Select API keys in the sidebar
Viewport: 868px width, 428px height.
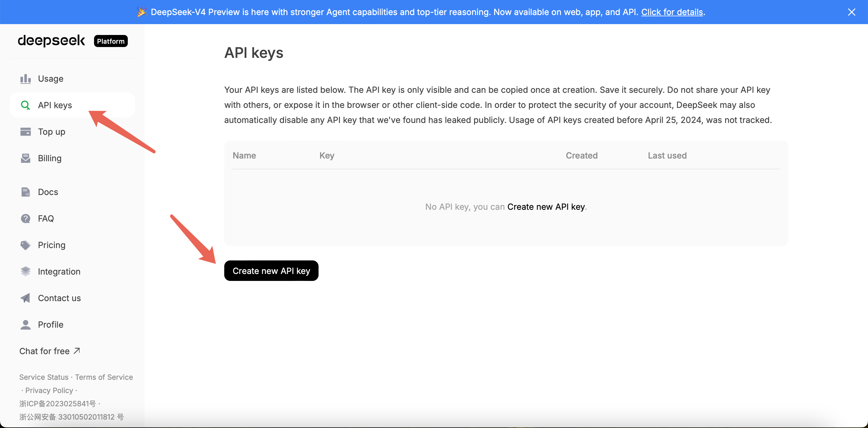(x=72, y=105)
